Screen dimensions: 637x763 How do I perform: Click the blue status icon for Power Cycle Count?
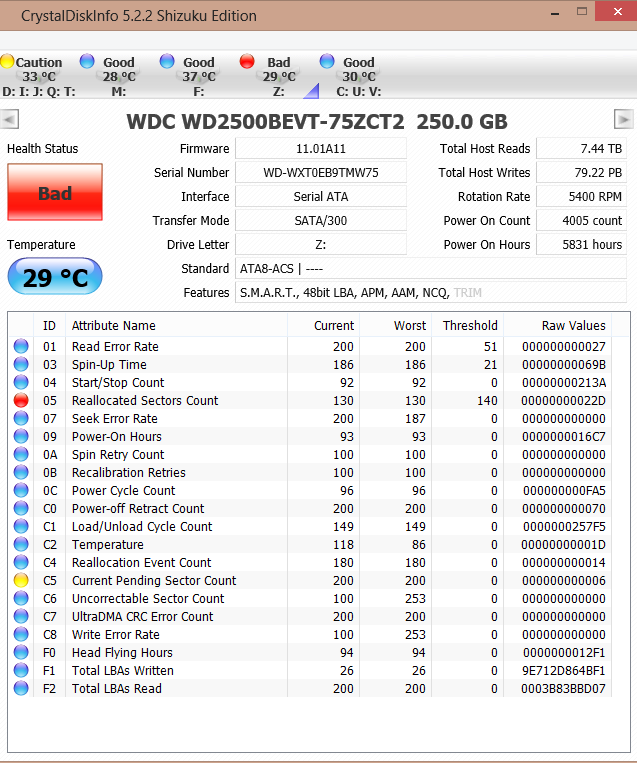[21, 490]
